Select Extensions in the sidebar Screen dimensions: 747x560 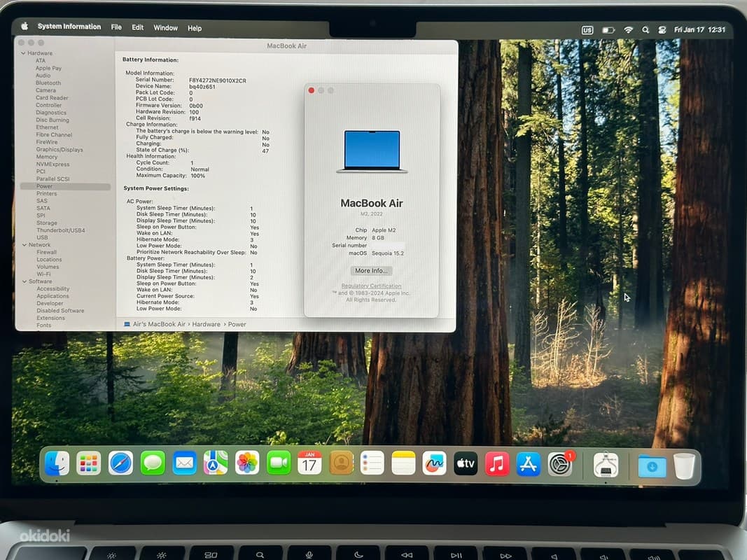point(50,318)
